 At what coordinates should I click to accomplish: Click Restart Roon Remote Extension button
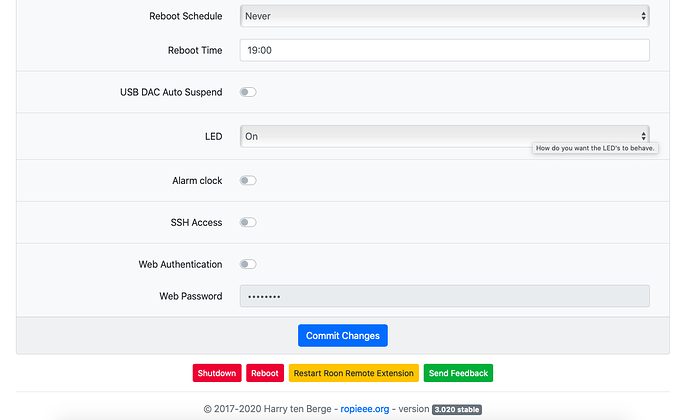pos(354,373)
